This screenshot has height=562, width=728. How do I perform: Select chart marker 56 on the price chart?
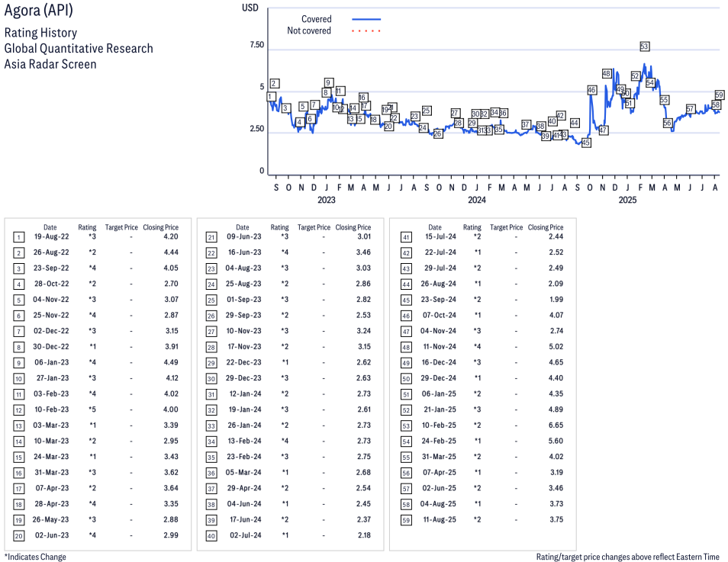pyautogui.click(x=667, y=123)
